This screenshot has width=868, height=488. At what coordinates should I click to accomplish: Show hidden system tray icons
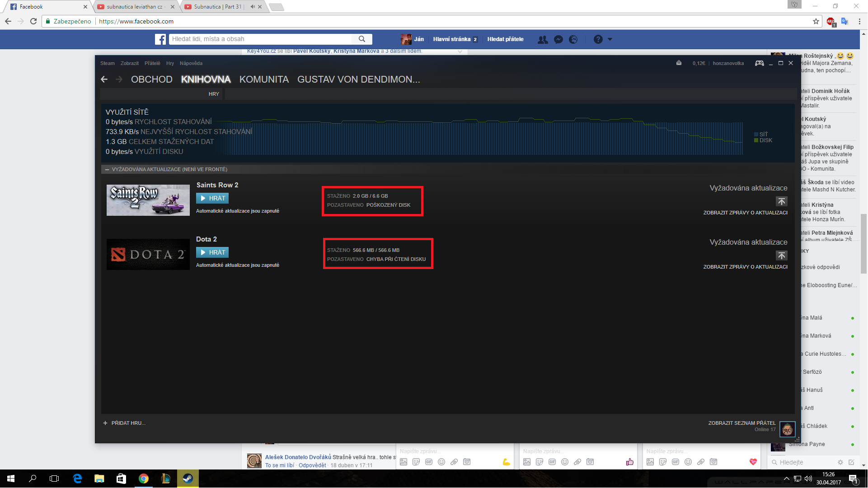coord(786,479)
